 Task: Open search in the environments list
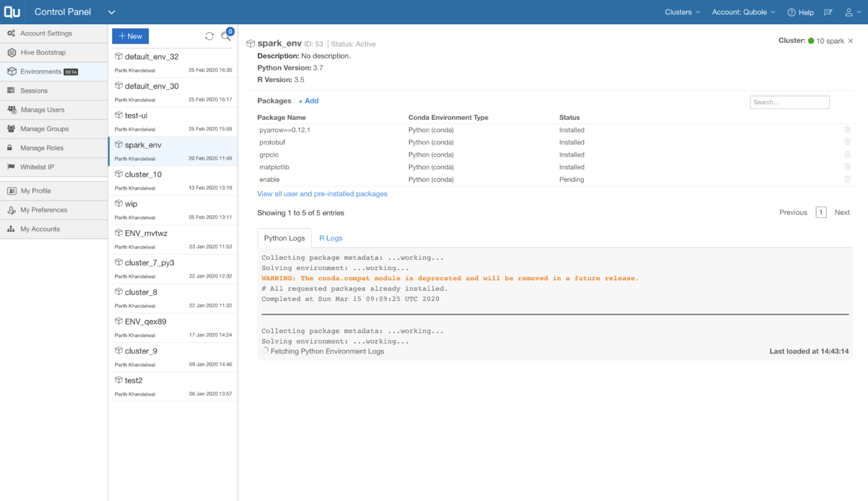(226, 36)
